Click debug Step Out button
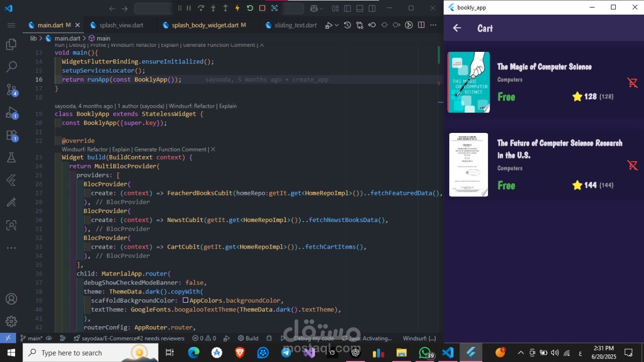The image size is (644, 362). click(225, 8)
